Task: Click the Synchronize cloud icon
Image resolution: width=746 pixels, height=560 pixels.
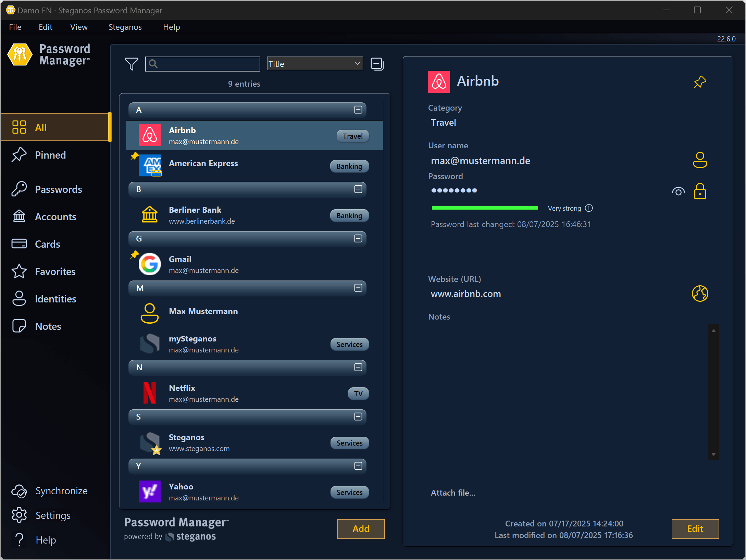Action: tap(19, 490)
